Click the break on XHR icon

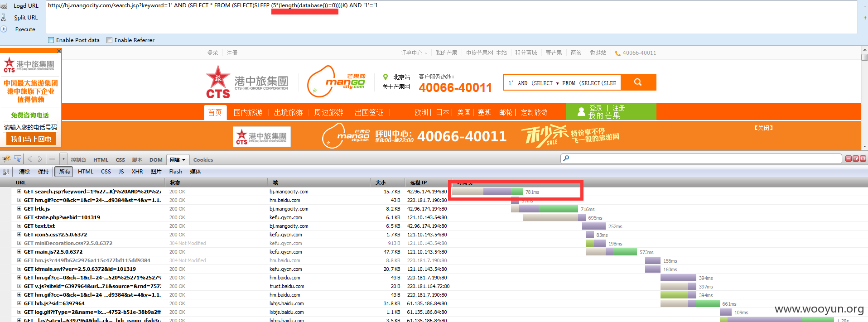tap(6, 172)
